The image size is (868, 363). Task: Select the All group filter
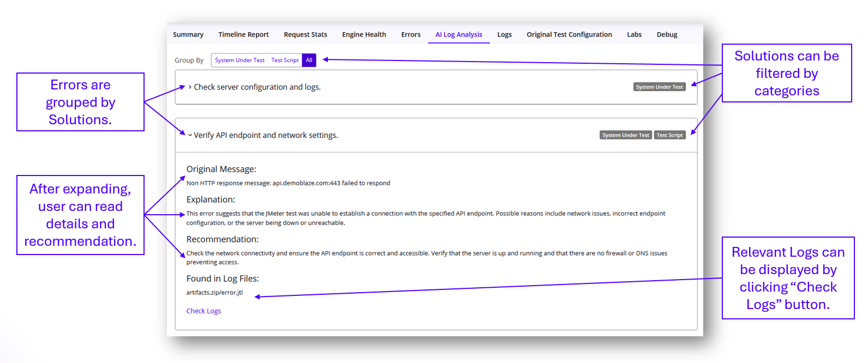coord(309,60)
